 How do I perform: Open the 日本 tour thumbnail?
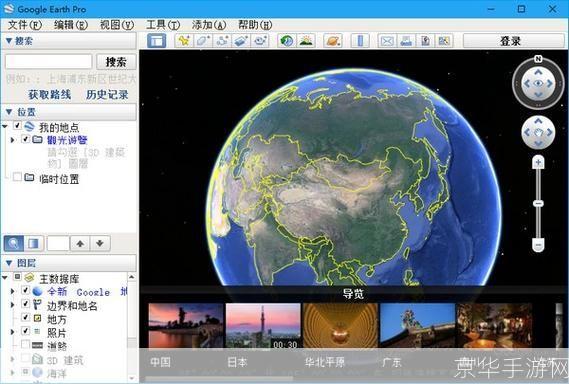(x=263, y=326)
